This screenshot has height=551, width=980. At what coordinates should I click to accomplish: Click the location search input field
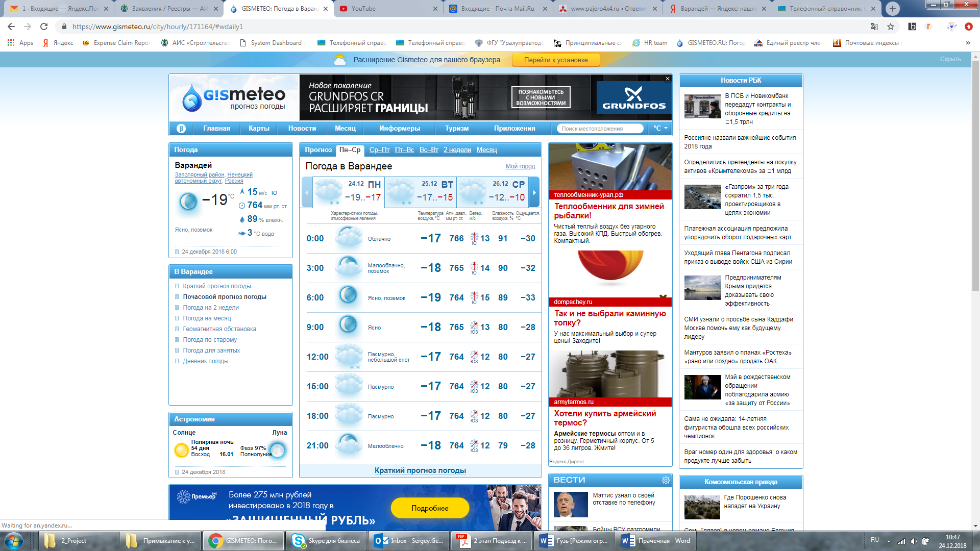pyautogui.click(x=599, y=129)
